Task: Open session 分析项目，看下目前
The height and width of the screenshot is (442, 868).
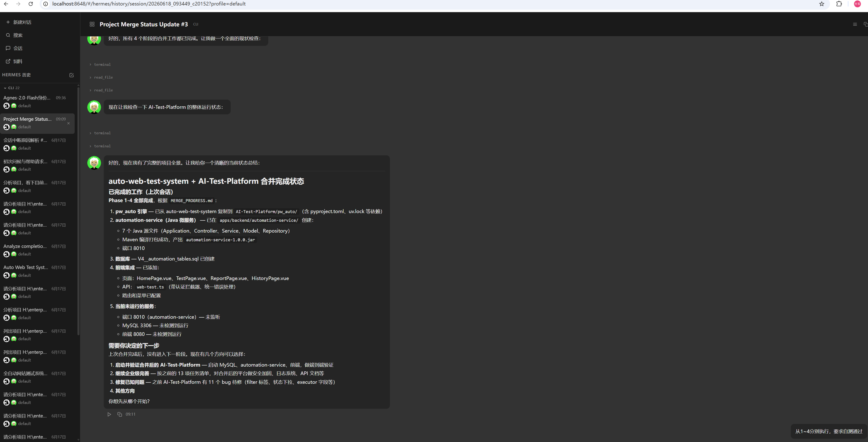Action: (37, 187)
